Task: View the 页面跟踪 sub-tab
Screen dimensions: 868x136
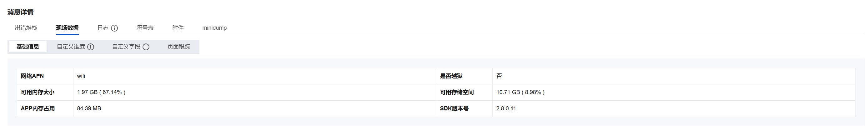Action: [x=178, y=47]
